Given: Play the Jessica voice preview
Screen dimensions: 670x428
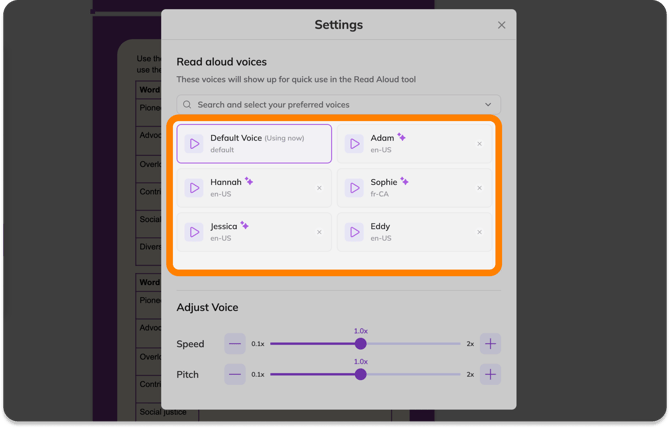Looking at the screenshot, I should [x=194, y=232].
